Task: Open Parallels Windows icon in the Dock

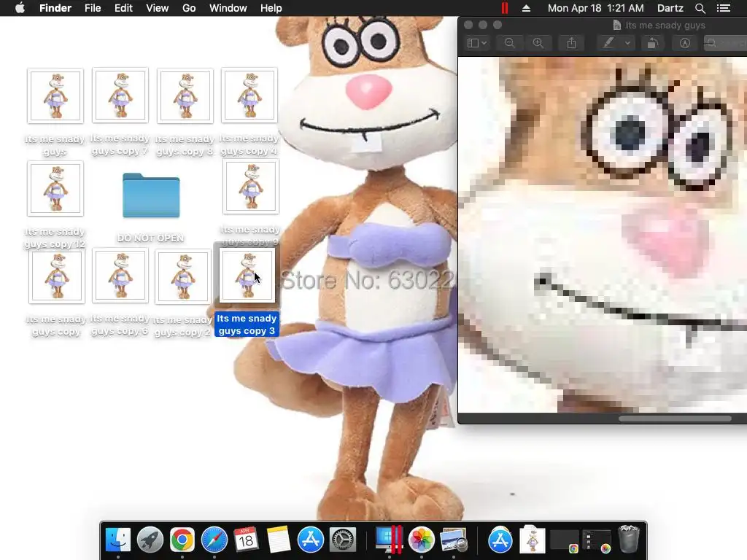Action: (x=390, y=540)
